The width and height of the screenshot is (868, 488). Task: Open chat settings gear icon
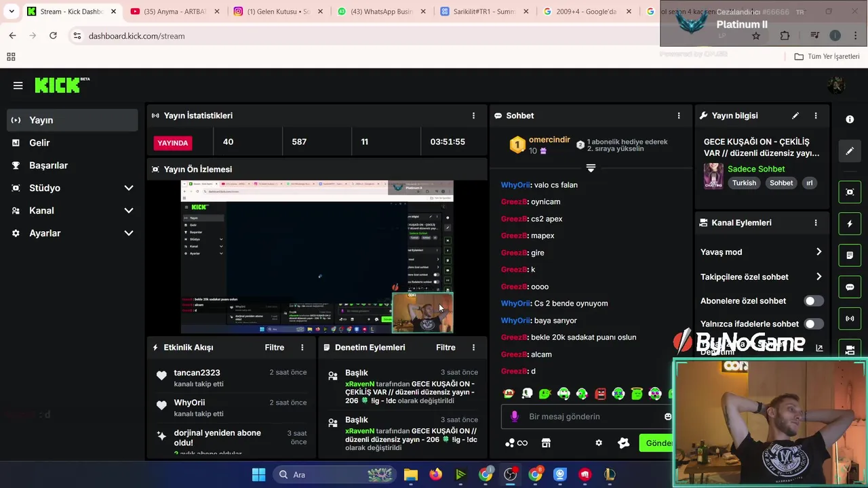point(599,443)
